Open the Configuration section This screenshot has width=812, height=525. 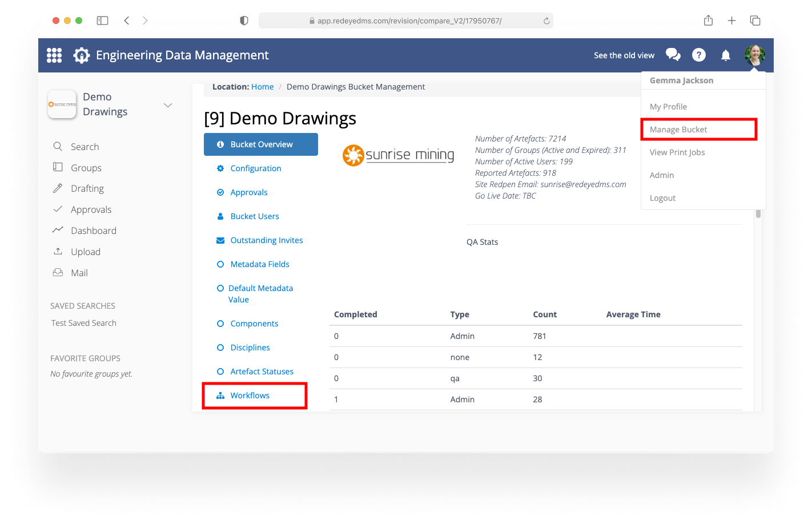click(256, 168)
